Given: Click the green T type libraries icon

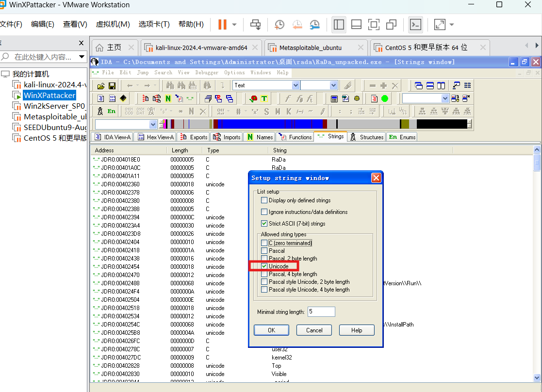Looking at the screenshot, I should [264, 98].
